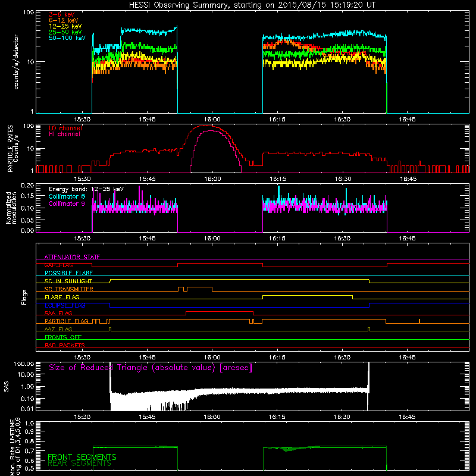
Task: Select the "FRONT SEGMENTS" legend label
Action: tap(82, 457)
